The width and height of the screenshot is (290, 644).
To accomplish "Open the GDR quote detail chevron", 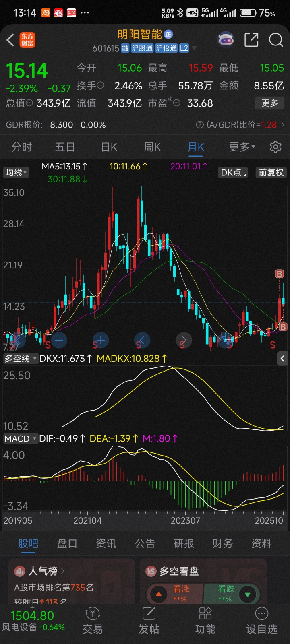I will 283,125.
